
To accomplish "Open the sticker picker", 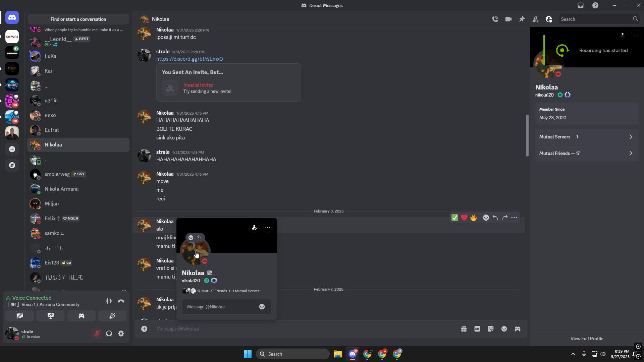I will (491, 329).
